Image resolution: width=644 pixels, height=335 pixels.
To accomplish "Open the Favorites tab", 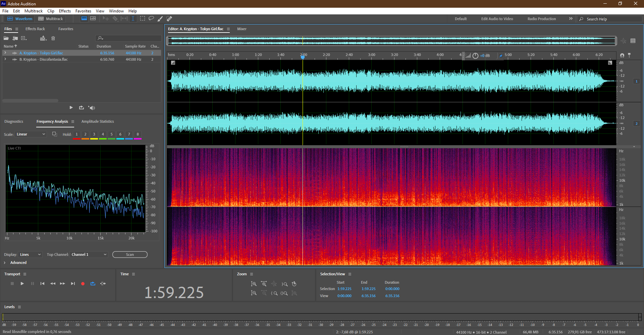I will (x=66, y=29).
